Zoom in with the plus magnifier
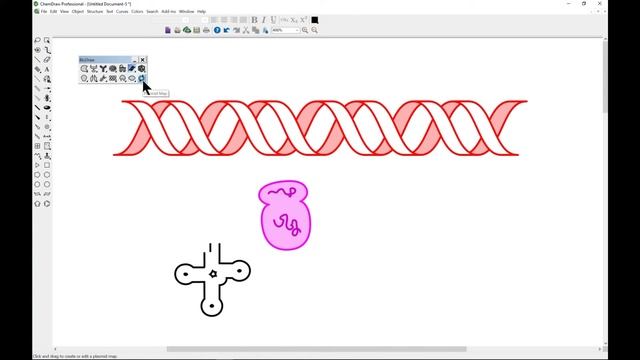The width and height of the screenshot is (640, 360). 305,30
